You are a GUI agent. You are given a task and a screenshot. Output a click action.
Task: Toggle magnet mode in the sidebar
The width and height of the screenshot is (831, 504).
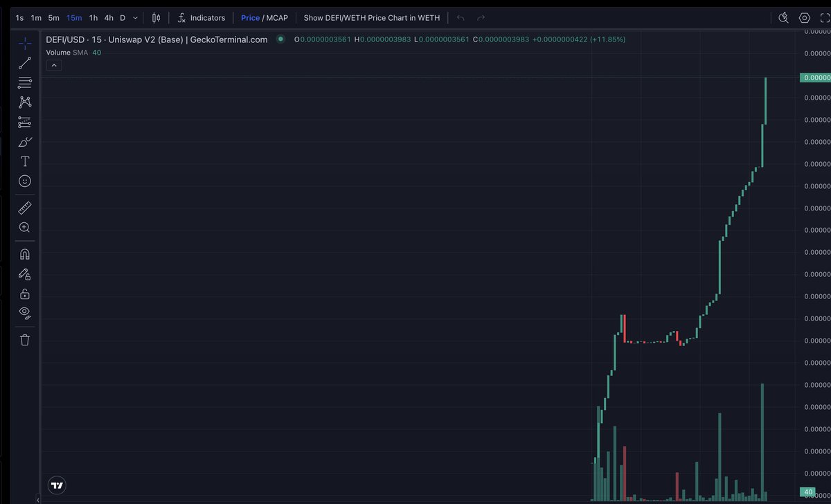pos(25,254)
